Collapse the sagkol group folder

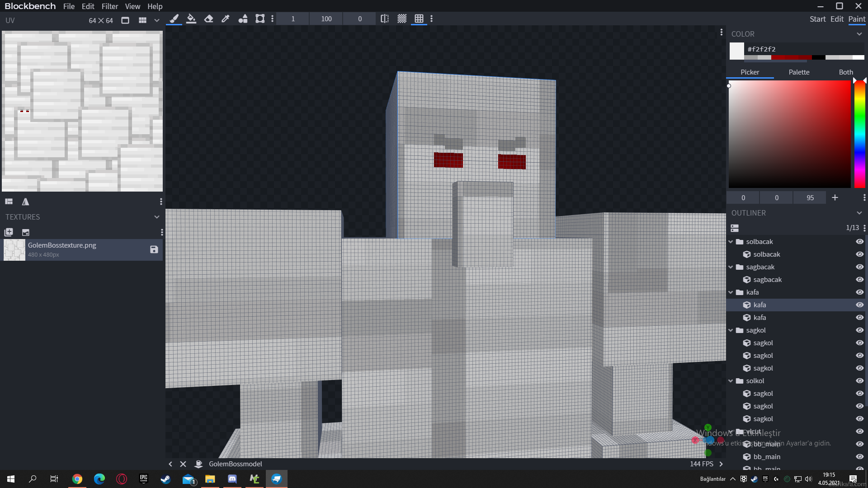tap(731, 330)
